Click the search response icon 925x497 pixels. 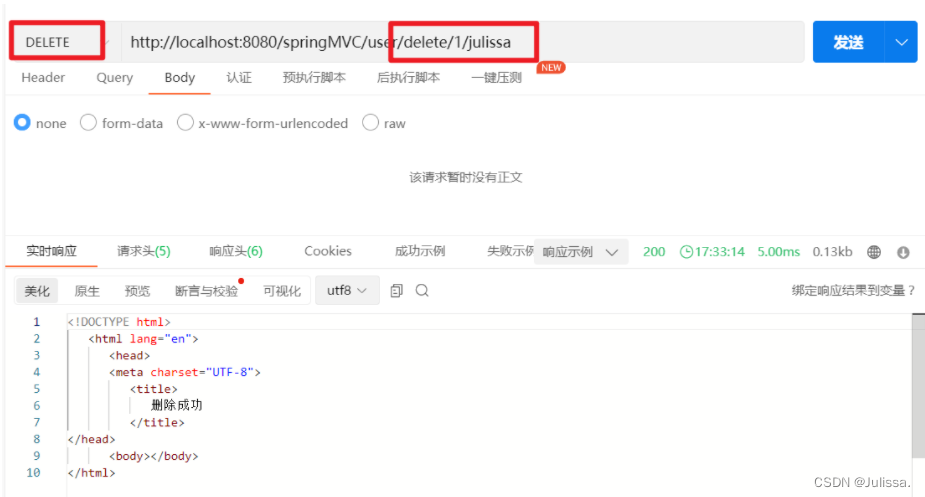[422, 290]
